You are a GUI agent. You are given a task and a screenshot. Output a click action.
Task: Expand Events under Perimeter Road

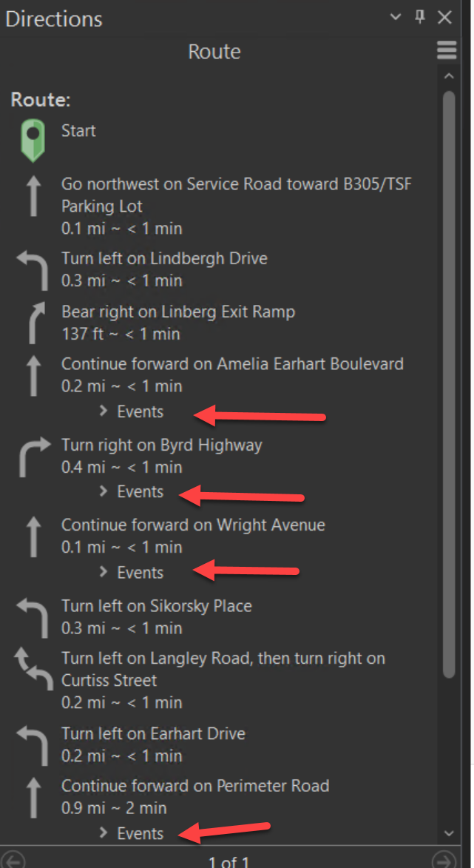(130, 833)
